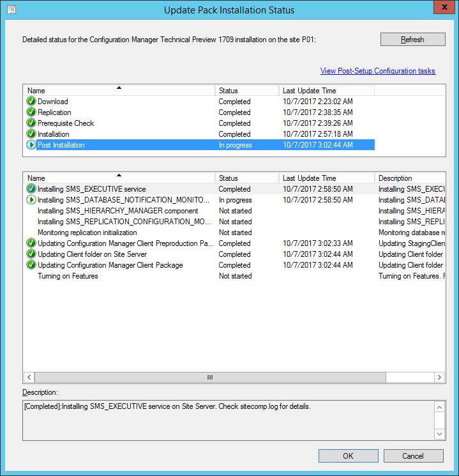Sort upper list by Status column header

point(247,91)
